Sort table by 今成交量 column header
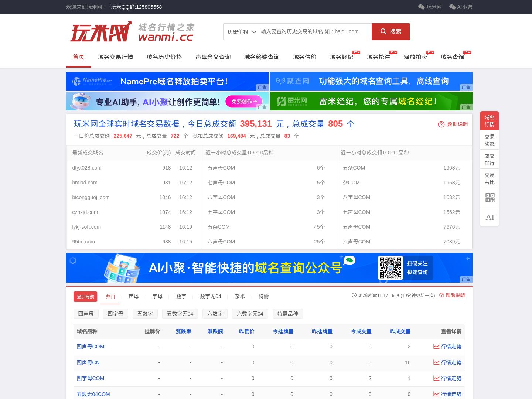 pyautogui.click(x=361, y=331)
